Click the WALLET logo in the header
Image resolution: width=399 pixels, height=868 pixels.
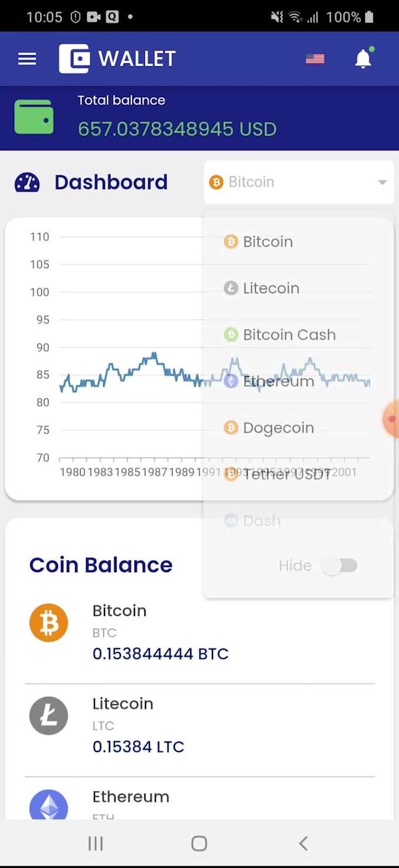point(117,58)
